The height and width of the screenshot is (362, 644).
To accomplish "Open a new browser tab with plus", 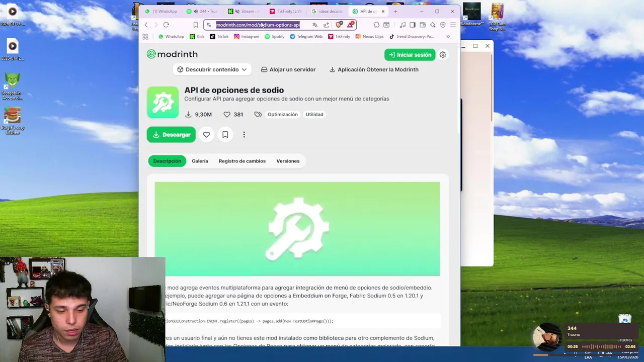I will click(x=395, y=11).
